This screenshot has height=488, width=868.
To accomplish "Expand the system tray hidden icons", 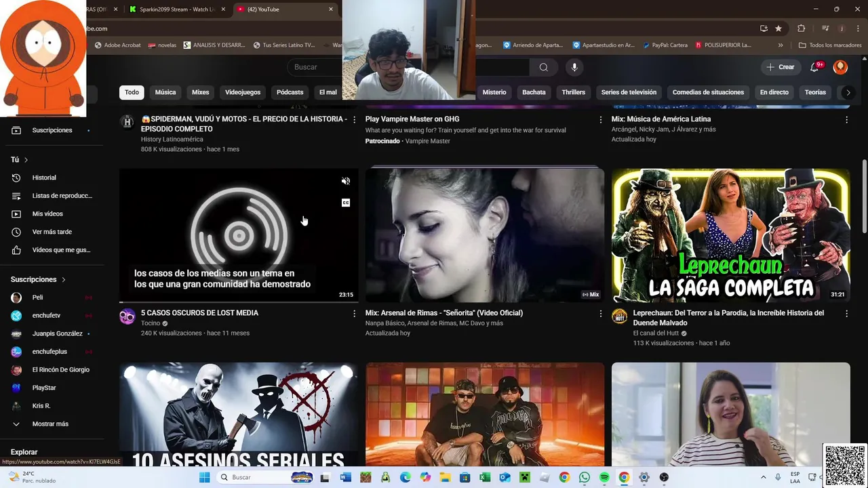I will (764, 477).
